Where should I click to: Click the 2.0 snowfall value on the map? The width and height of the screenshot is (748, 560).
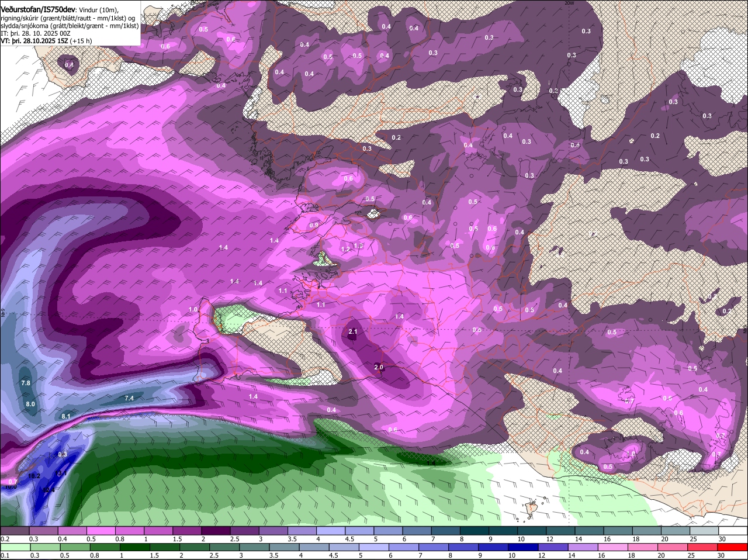(x=378, y=368)
